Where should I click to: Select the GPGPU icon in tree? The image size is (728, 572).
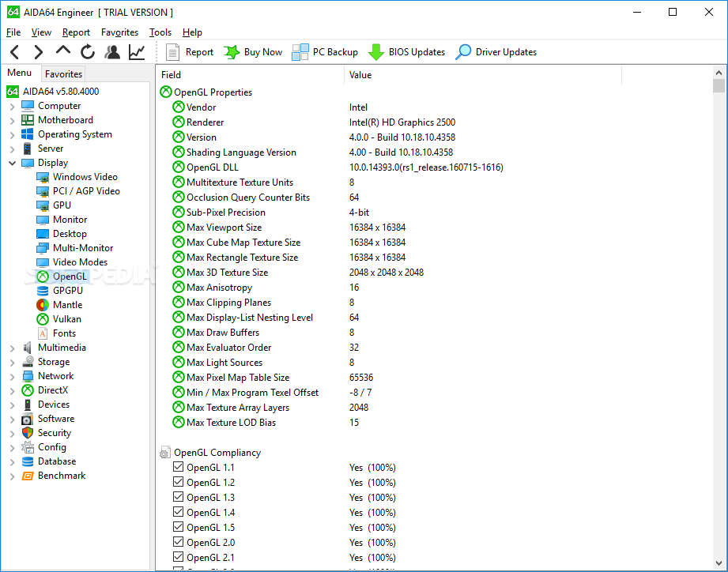(43, 291)
